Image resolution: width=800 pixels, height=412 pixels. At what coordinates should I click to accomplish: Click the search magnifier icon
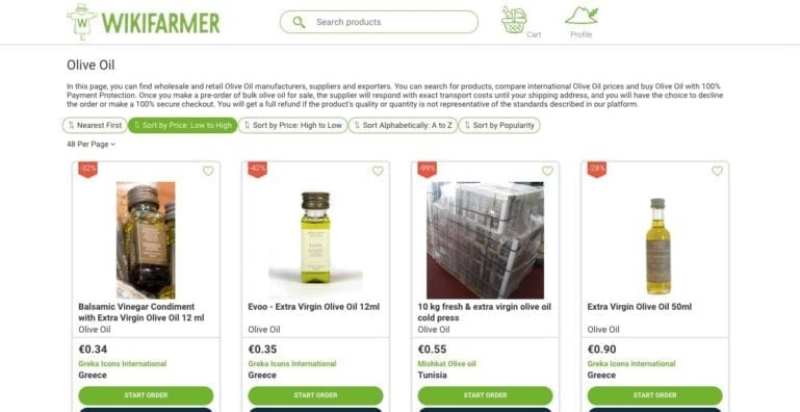coord(299,22)
